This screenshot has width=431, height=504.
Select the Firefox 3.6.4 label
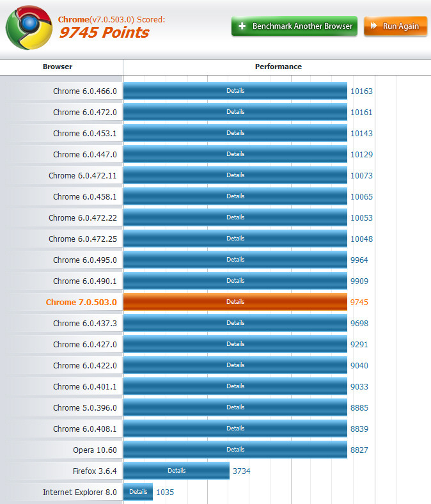[x=95, y=471]
